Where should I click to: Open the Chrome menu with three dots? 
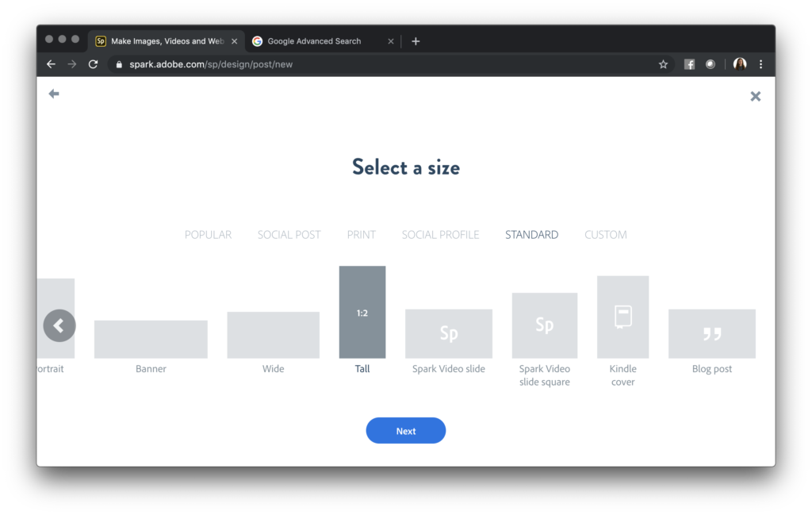pos(760,63)
